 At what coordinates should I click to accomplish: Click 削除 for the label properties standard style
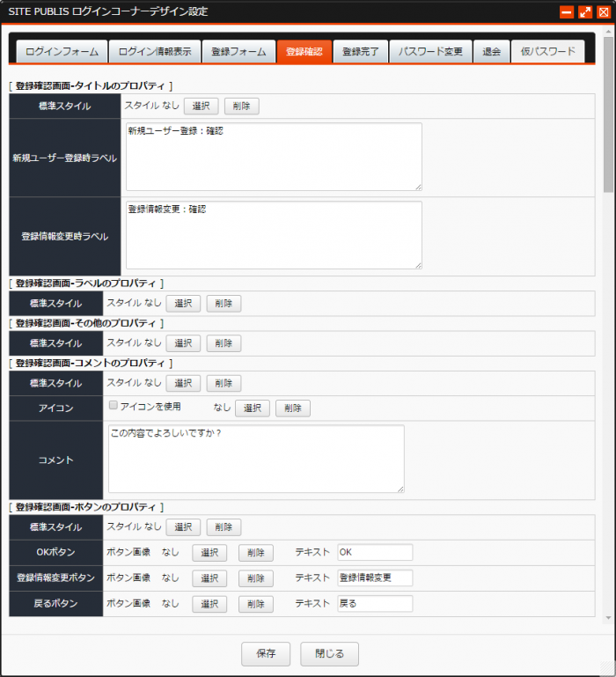click(x=224, y=304)
